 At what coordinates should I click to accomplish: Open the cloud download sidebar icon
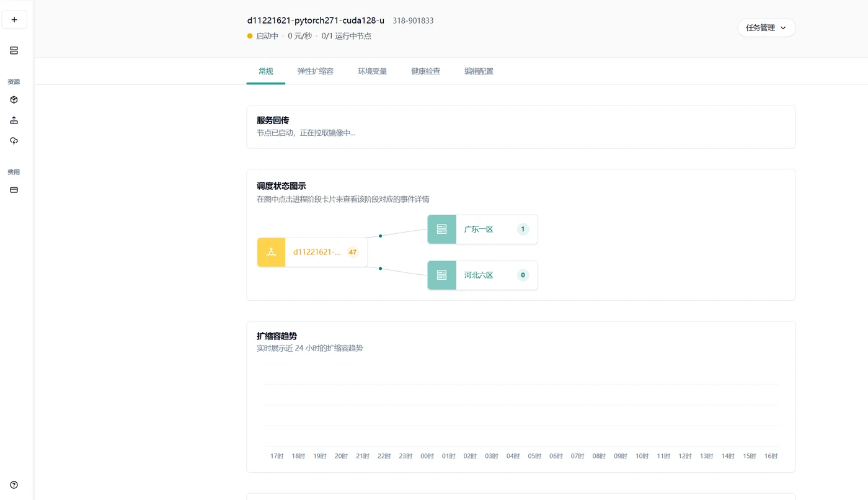tap(14, 141)
